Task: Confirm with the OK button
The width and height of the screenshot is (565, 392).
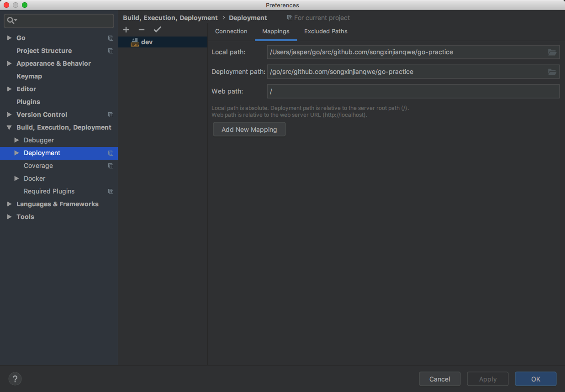Action: [536, 379]
